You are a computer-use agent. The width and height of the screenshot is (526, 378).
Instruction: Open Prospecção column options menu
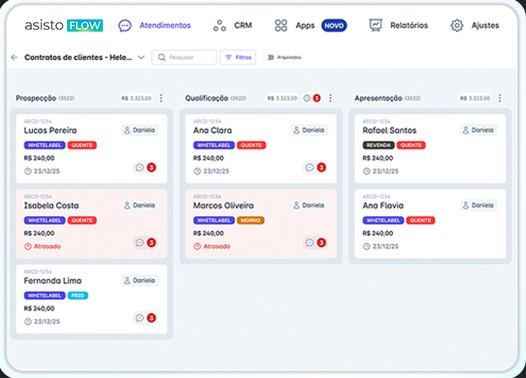pos(161,98)
